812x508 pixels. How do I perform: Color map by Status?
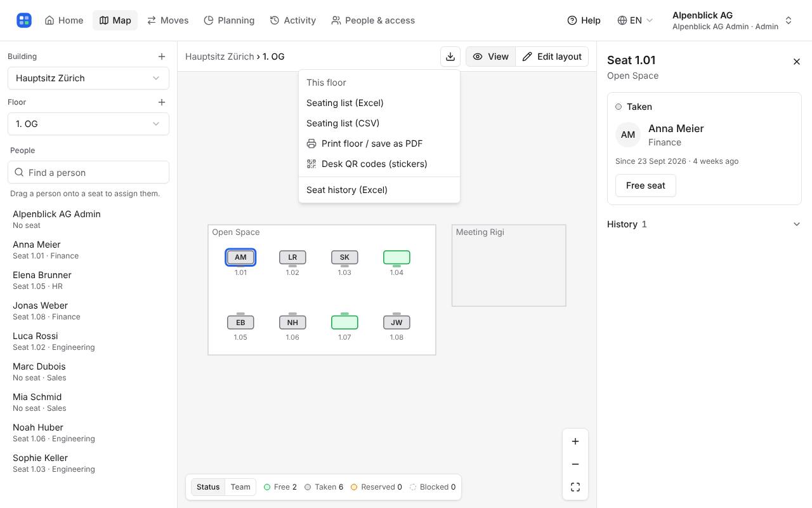click(208, 487)
